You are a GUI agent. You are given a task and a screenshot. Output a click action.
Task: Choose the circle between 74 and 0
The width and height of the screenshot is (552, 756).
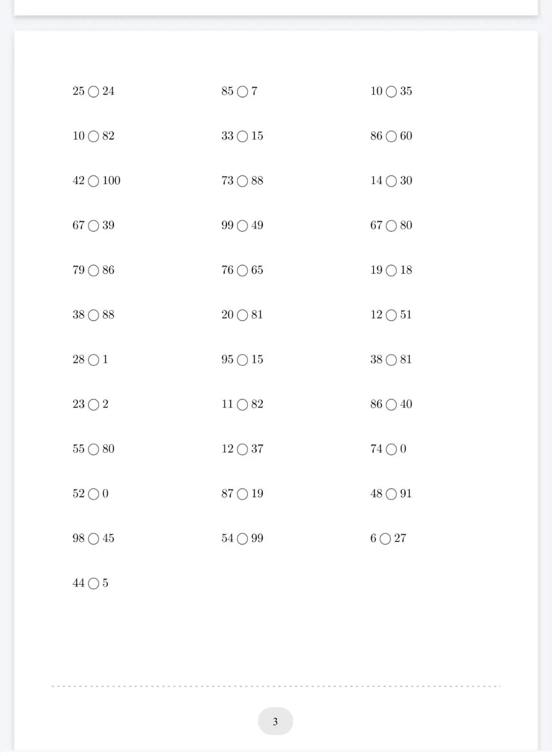coord(392,450)
